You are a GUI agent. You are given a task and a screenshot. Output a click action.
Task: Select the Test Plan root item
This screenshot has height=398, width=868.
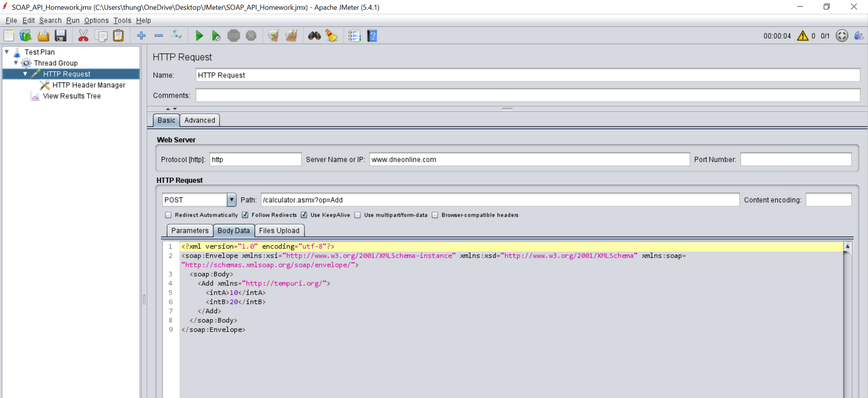pyautogui.click(x=39, y=52)
